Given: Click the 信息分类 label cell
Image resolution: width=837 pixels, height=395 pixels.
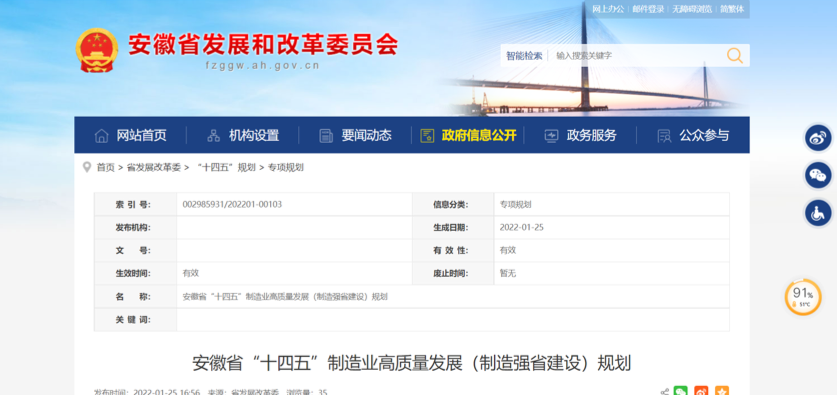Looking at the screenshot, I should coord(453,204).
